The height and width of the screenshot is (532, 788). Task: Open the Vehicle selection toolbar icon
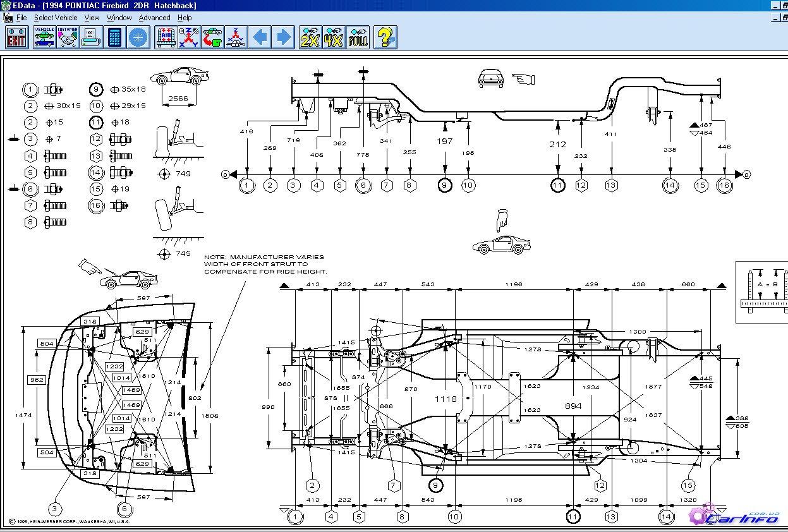tap(44, 37)
